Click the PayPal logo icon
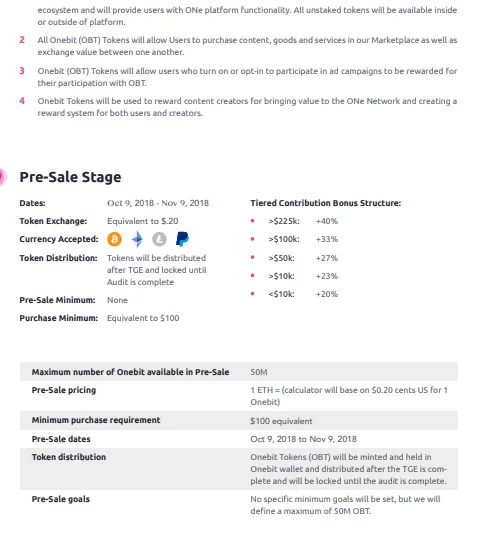The width and height of the screenshot is (481, 534). point(182,239)
